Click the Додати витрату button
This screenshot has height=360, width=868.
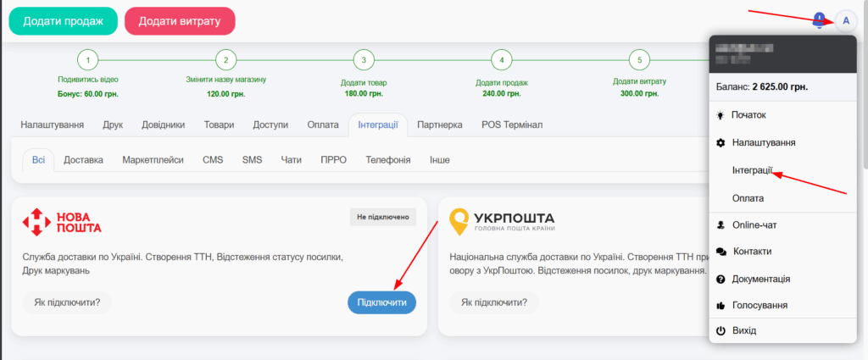pos(180,21)
